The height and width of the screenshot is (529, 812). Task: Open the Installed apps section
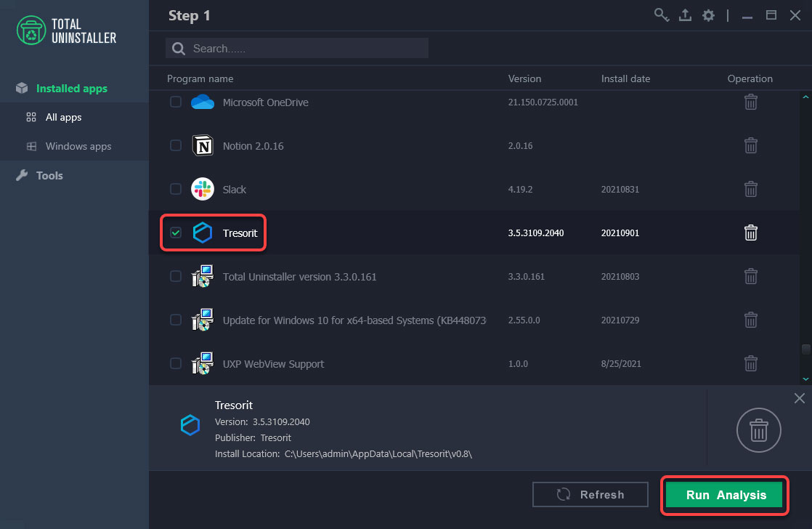tap(71, 88)
